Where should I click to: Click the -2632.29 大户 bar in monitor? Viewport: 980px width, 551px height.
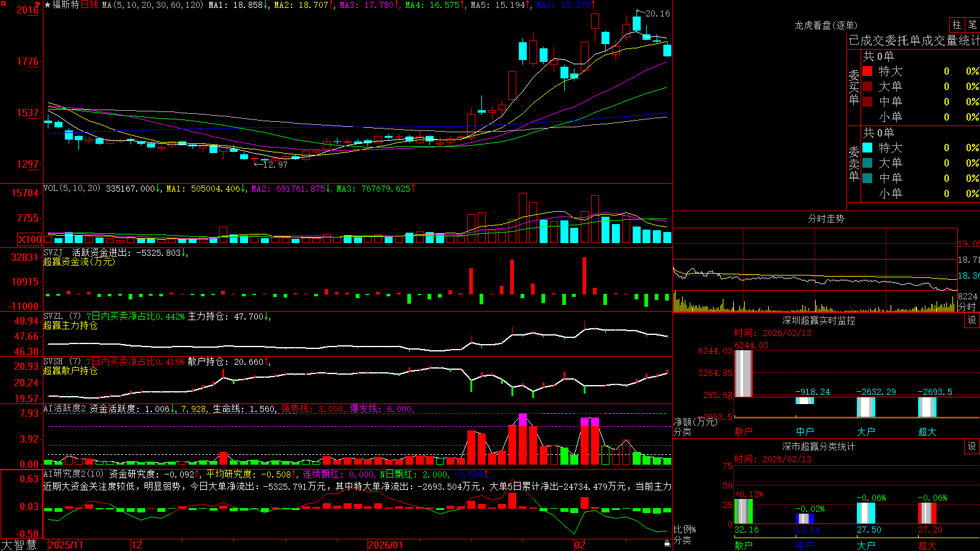pyautogui.click(x=866, y=407)
